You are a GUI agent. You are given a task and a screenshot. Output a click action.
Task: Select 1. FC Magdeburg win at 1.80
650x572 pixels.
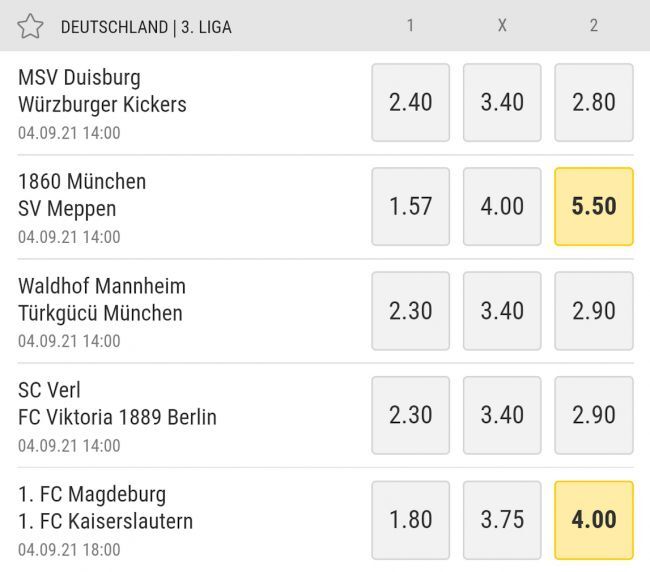[410, 519]
